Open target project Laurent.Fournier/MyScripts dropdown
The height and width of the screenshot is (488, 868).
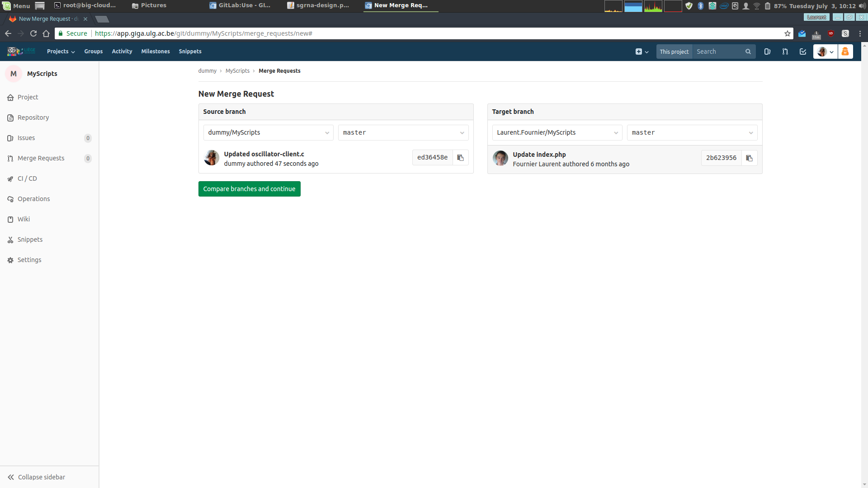point(557,132)
